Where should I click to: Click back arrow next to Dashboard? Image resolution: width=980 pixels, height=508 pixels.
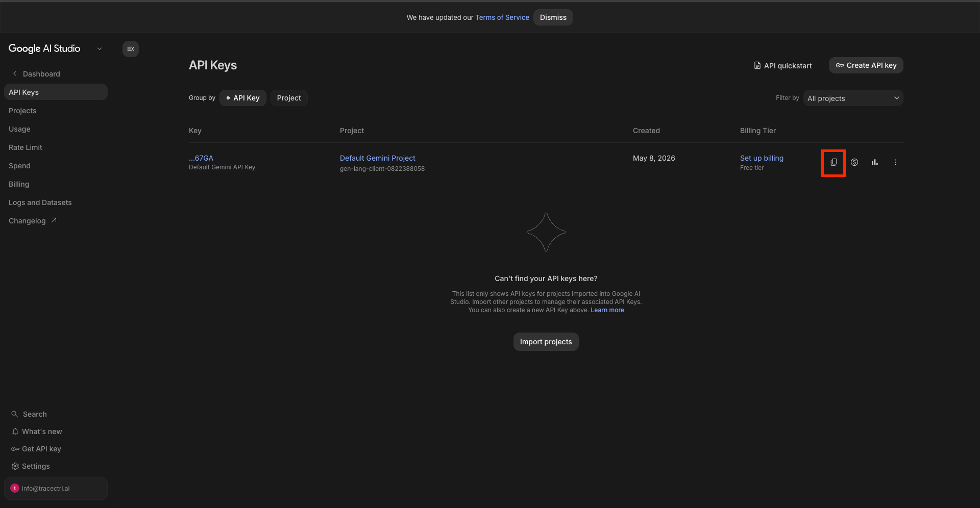tap(15, 73)
